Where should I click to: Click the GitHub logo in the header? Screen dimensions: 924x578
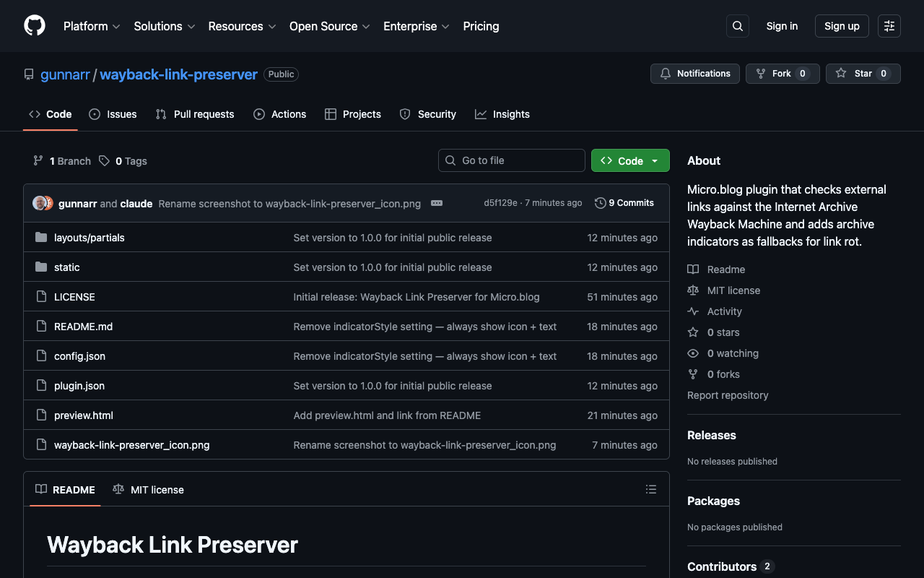(34, 26)
